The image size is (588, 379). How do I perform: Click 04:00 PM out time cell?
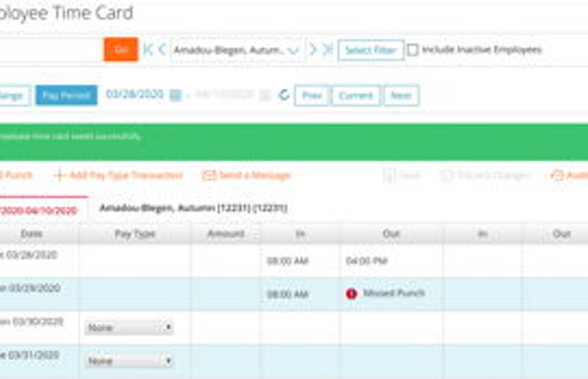click(x=366, y=261)
